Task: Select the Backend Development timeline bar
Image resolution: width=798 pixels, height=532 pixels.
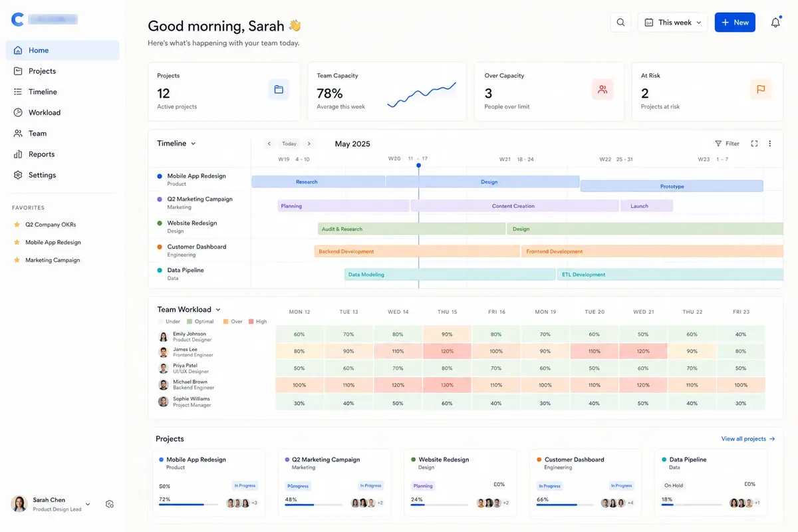Action: click(x=417, y=251)
